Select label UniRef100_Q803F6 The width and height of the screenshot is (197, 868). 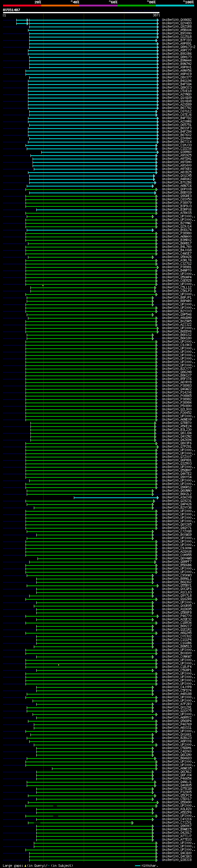(x=176, y=443)
